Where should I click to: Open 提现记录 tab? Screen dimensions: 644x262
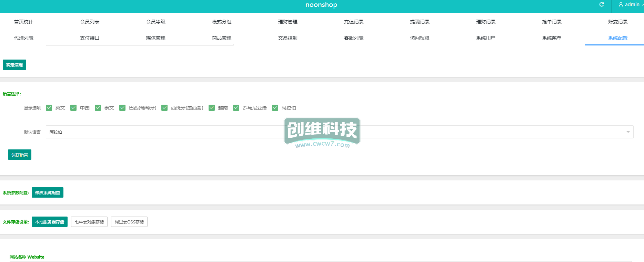[x=420, y=22]
